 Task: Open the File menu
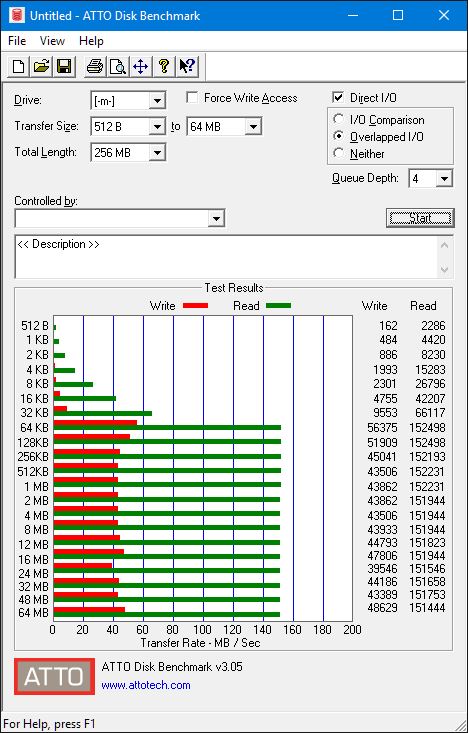pyautogui.click(x=17, y=41)
